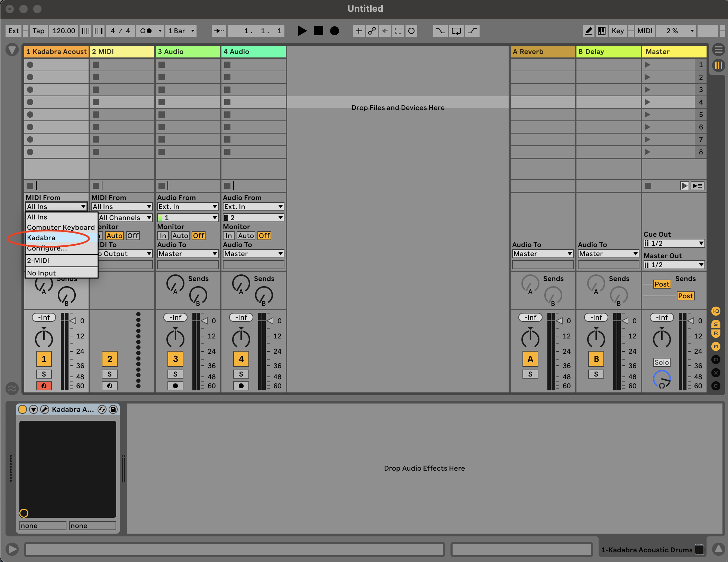
Task: Click the MIDI map mode button
Action: pyautogui.click(x=645, y=31)
